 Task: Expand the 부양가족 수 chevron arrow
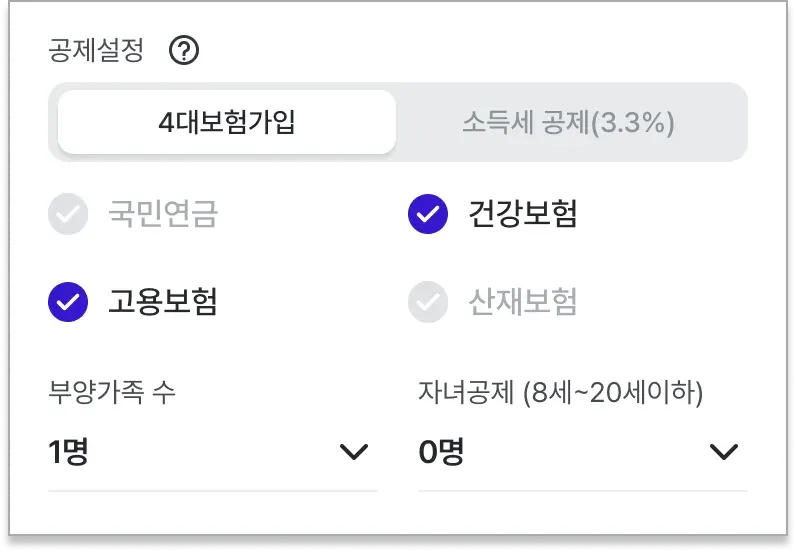pos(354,451)
